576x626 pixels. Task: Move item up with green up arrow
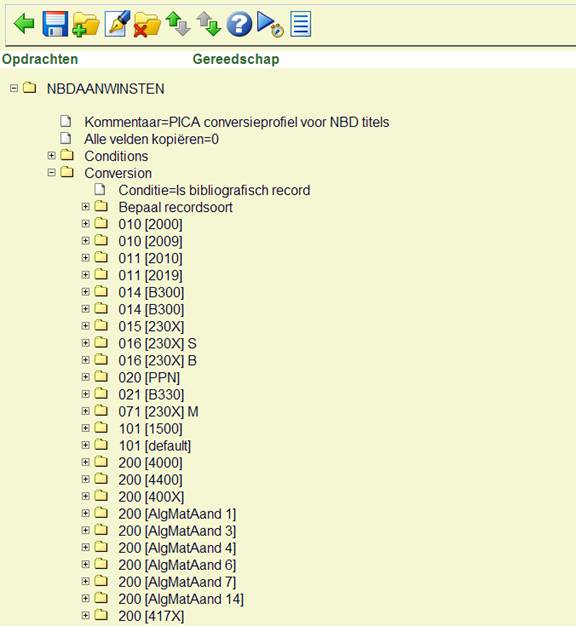click(178, 24)
